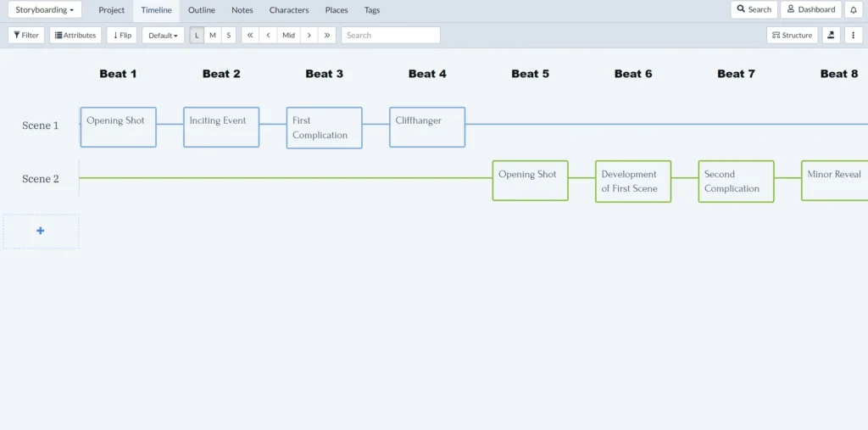Open the Inciting Event card

coord(221,127)
